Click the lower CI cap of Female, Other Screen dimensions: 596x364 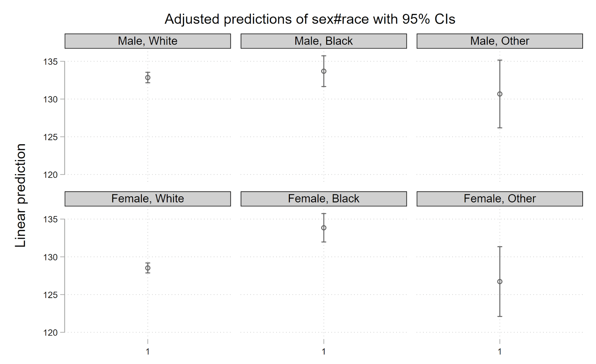tap(500, 316)
